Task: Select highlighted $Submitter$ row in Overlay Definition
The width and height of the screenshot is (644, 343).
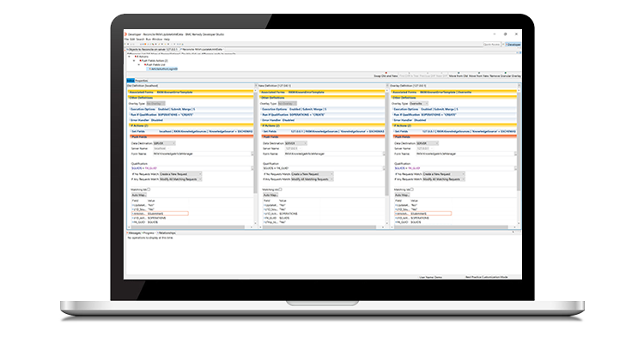Action: click(x=423, y=214)
